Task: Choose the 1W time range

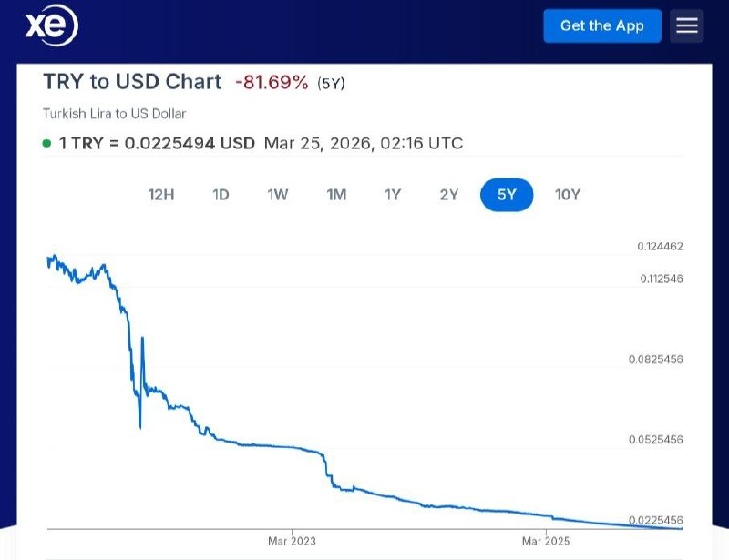Action: (277, 194)
